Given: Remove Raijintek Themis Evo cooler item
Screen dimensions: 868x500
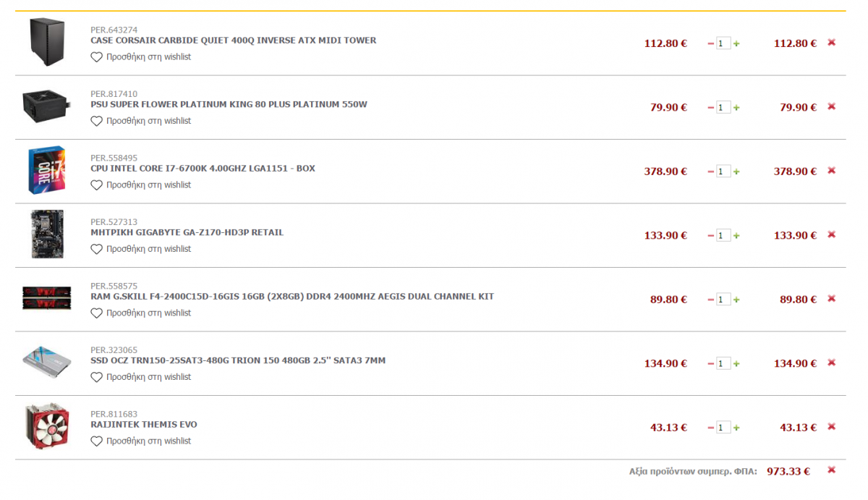Looking at the screenshot, I should (831, 427).
